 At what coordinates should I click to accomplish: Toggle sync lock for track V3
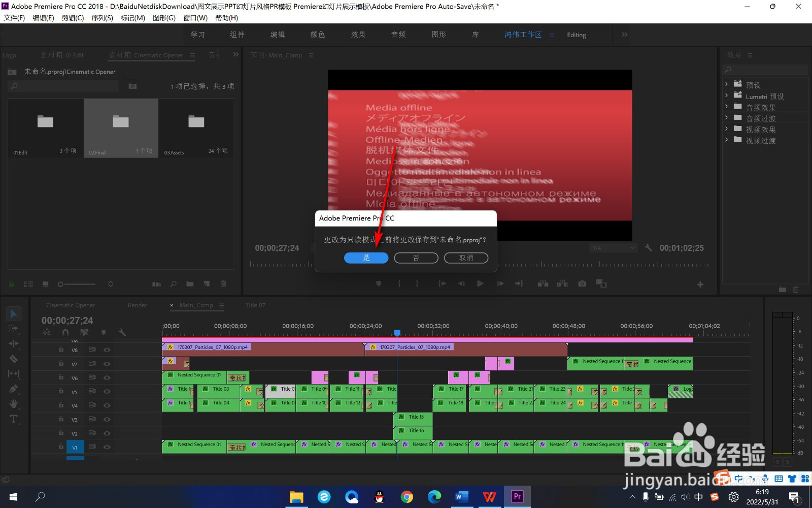click(x=92, y=419)
